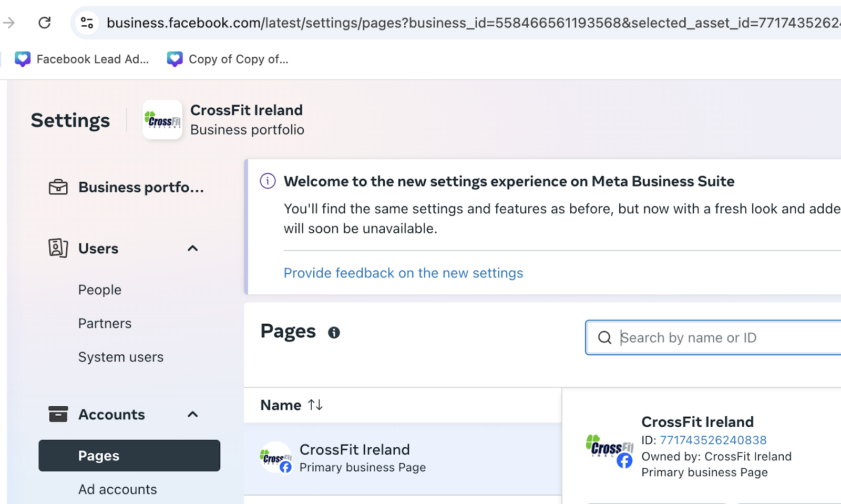Open System users in the sidebar
841x504 pixels.
tap(121, 357)
